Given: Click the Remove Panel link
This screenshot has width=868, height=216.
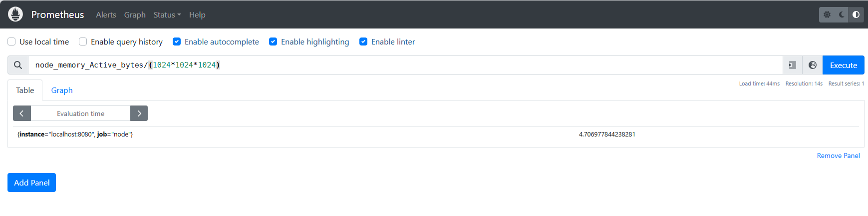Looking at the screenshot, I should 838,155.
